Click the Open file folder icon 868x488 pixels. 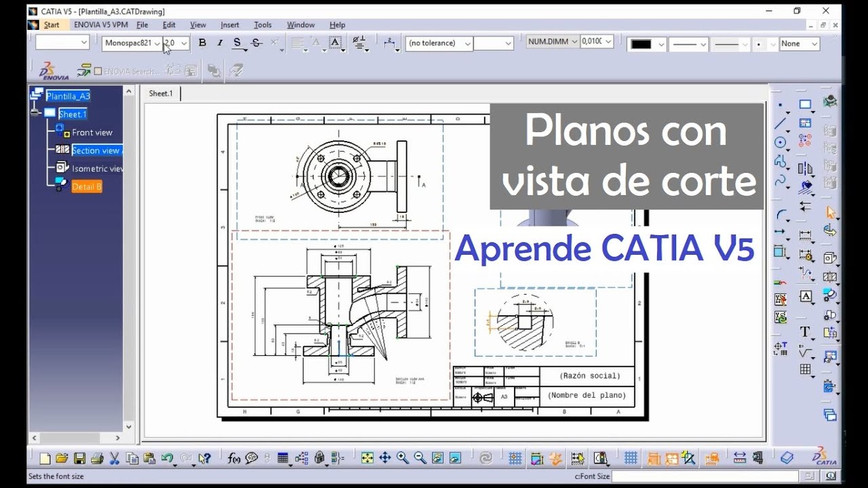[x=62, y=458]
